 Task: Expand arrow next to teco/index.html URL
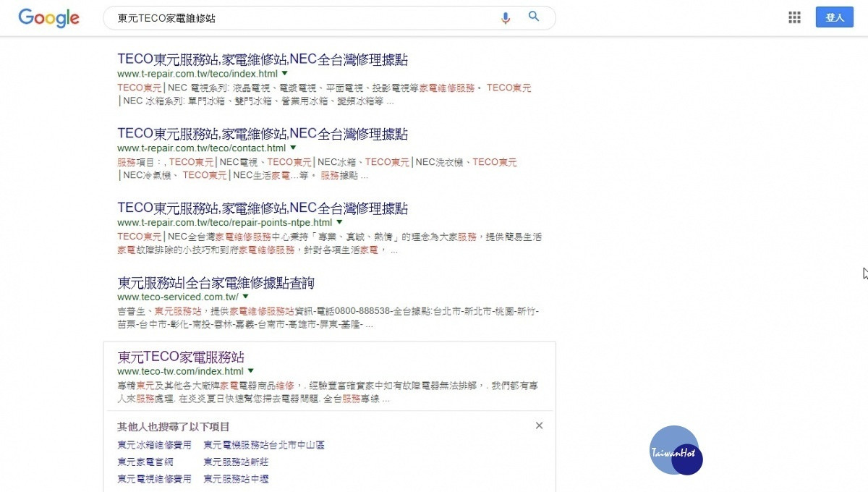(284, 74)
